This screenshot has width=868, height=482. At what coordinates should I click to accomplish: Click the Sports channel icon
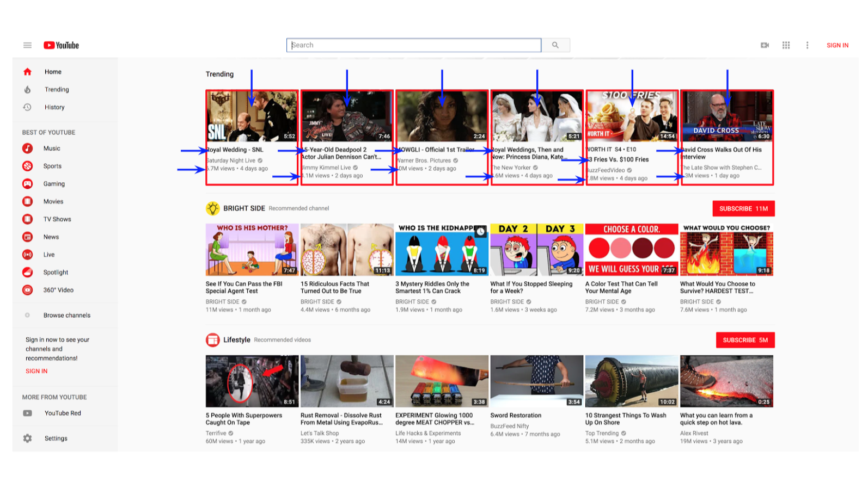coord(27,166)
